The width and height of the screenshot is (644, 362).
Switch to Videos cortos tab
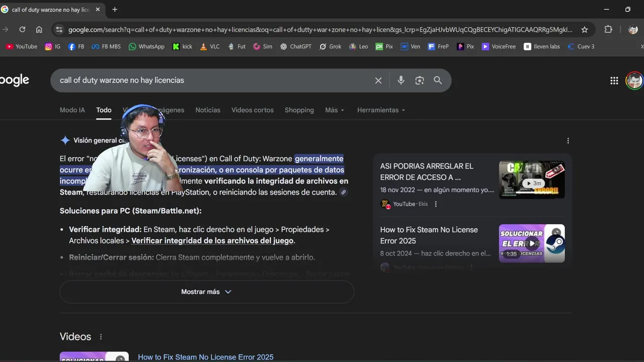click(x=253, y=110)
